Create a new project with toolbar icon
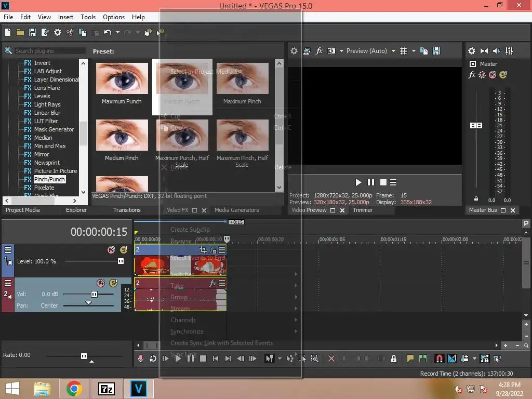The width and height of the screenshot is (532, 399). [x=7, y=32]
